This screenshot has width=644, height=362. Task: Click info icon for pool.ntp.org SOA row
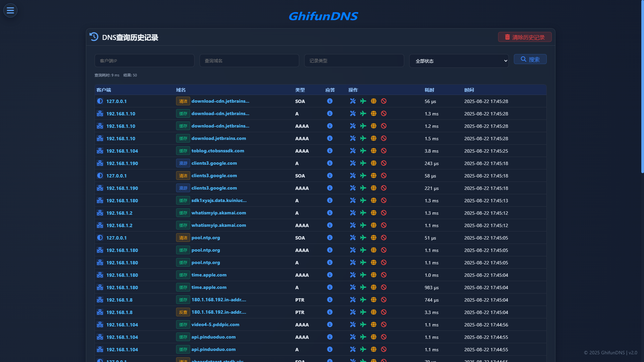(x=330, y=238)
